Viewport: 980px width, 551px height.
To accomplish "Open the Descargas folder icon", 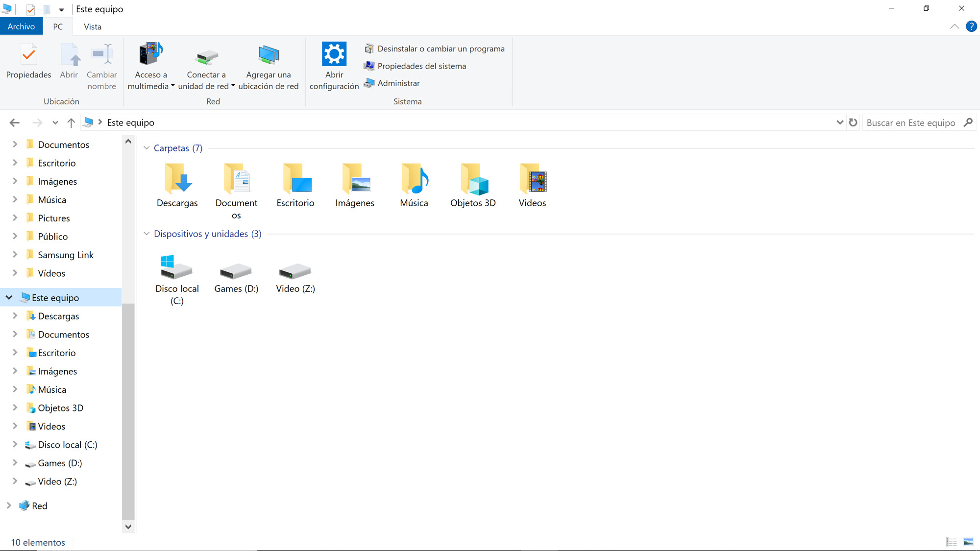I will click(177, 179).
